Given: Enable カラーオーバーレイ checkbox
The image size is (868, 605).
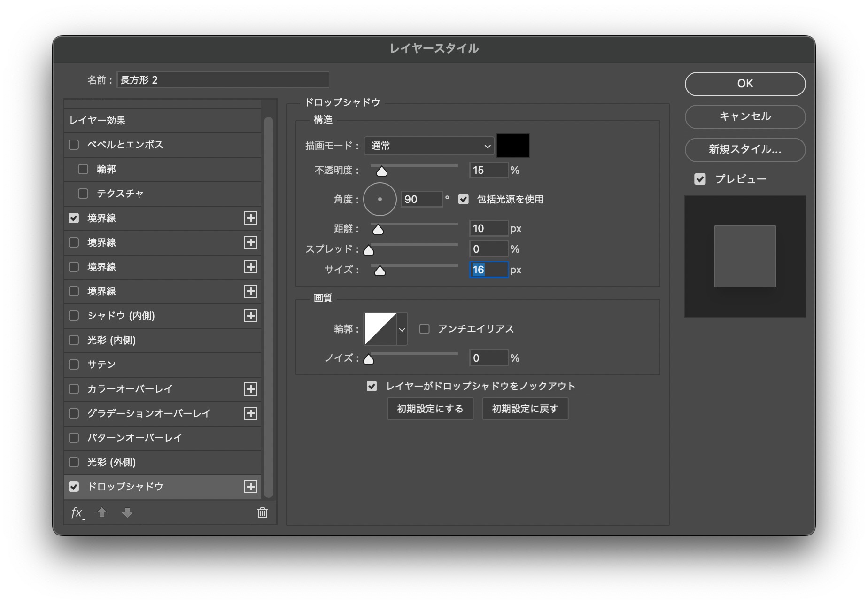Looking at the screenshot, I should (x=74, y=389).
